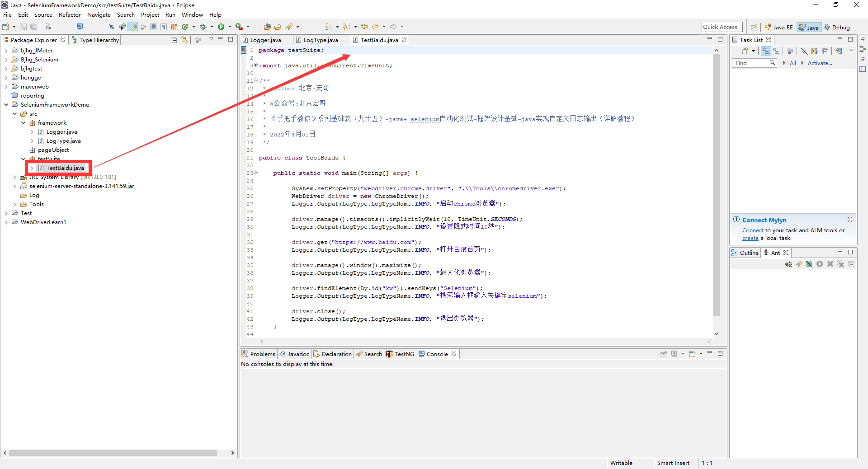Collapse the SeleniumFrameworkDemo project
The image size is (868, 469).
click(x=6, y=105)
